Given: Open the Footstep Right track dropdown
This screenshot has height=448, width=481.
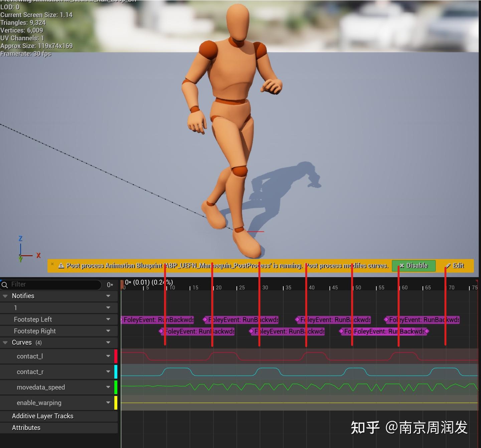Looking at the screenshot, I should point(108,331).
